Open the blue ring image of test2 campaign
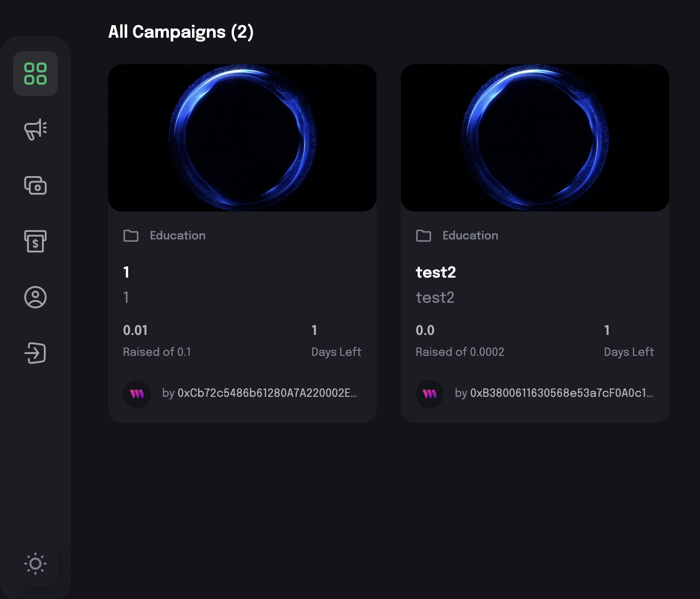700x599 pixels. click(535, 138)
